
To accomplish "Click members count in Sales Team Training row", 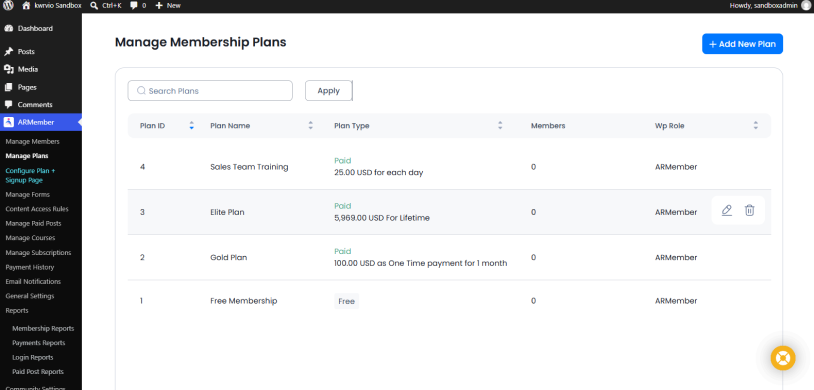I will 533,167.
